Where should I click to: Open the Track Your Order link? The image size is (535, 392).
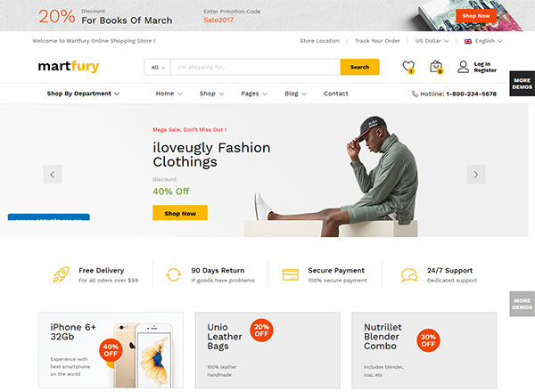(x=377, y=41)
